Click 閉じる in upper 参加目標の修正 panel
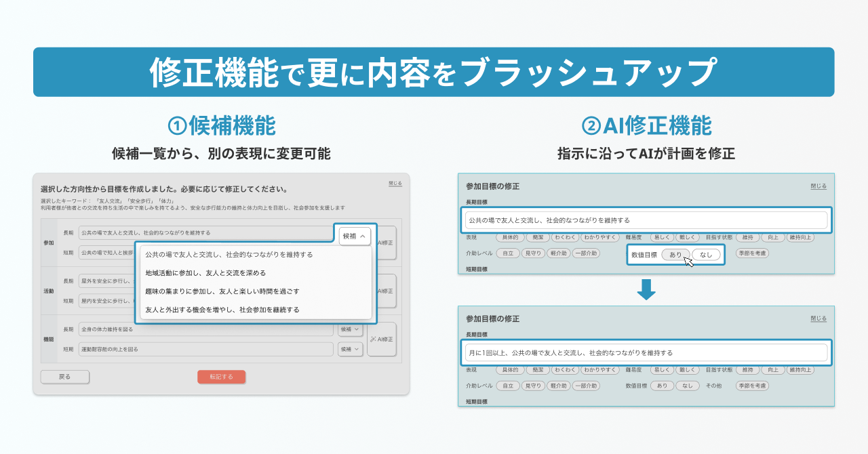This screenshot has width=868, height=454. 818,186
